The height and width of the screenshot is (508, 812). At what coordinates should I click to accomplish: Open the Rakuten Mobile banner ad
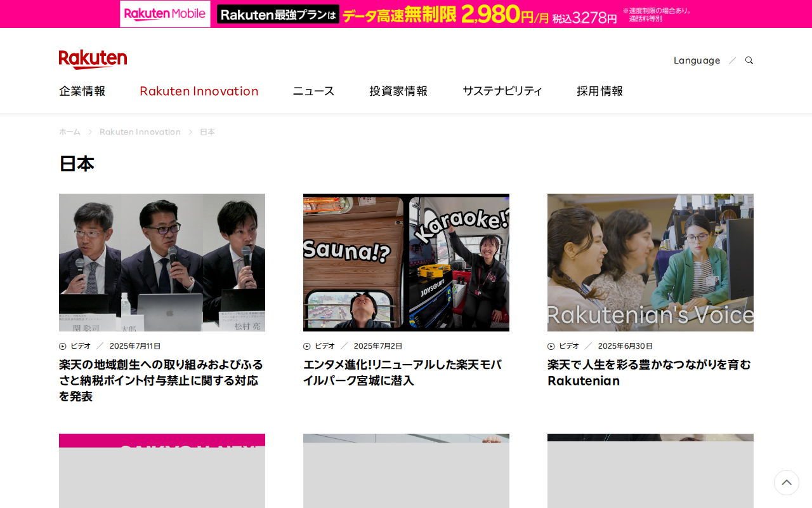[x=406, y=14]
